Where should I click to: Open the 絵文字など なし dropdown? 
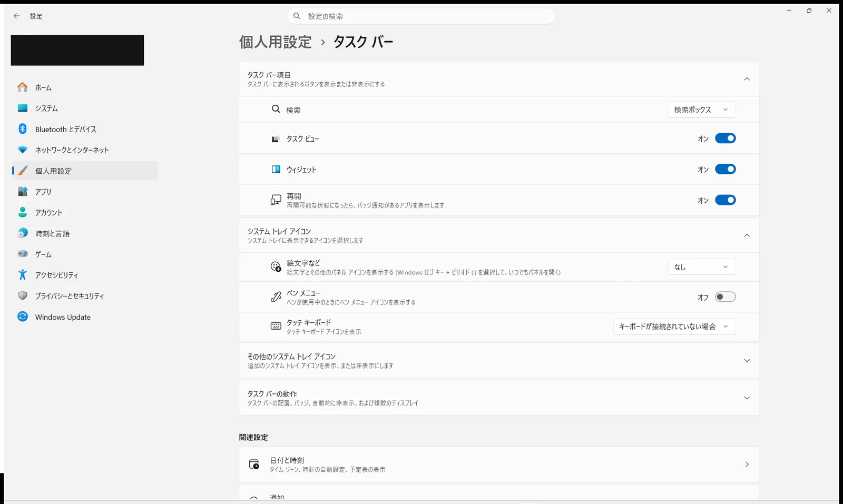702,267
